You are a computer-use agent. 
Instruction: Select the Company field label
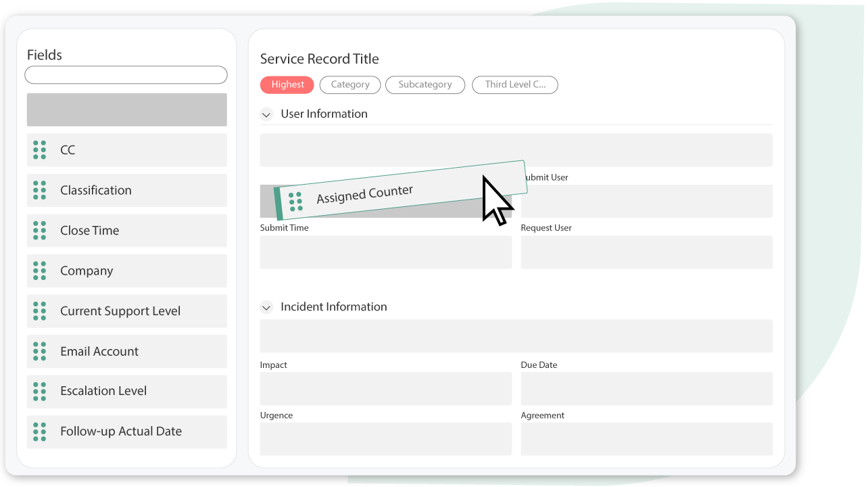click(87, 271)
